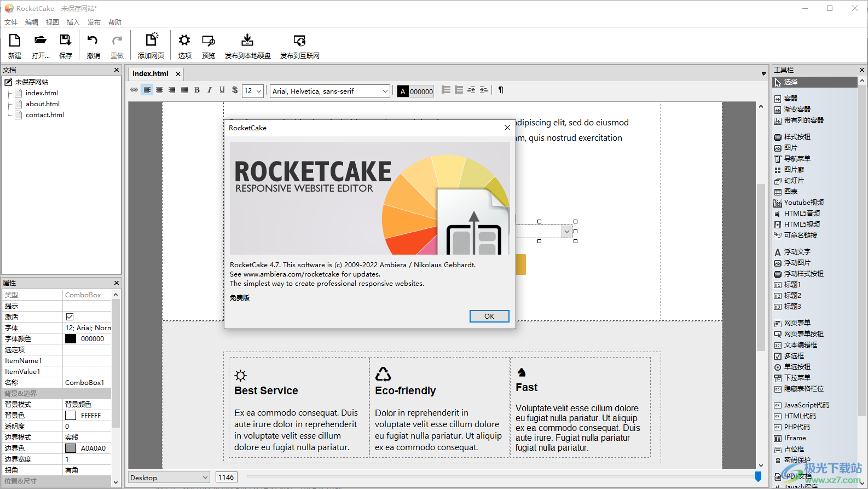Pick the 幻灯片 slideshow tool
This screenshot has width=868, height=489.
[789, 181]
